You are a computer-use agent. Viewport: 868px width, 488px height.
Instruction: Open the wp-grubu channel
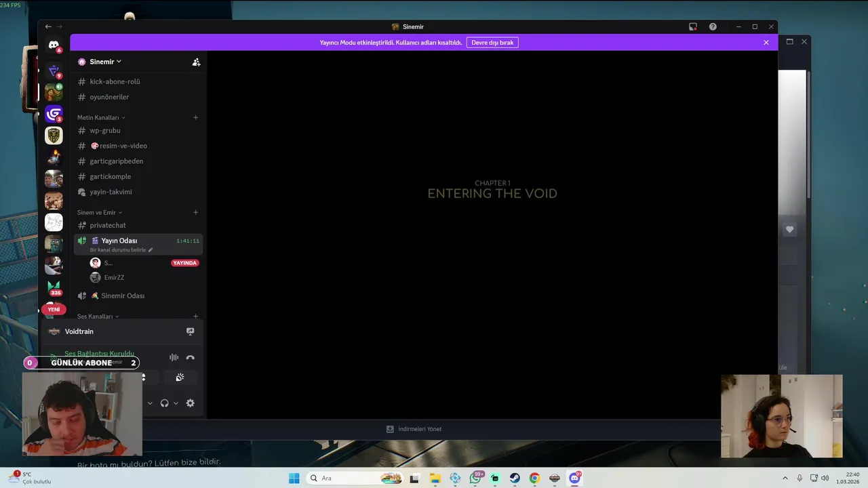coord(138,130)
